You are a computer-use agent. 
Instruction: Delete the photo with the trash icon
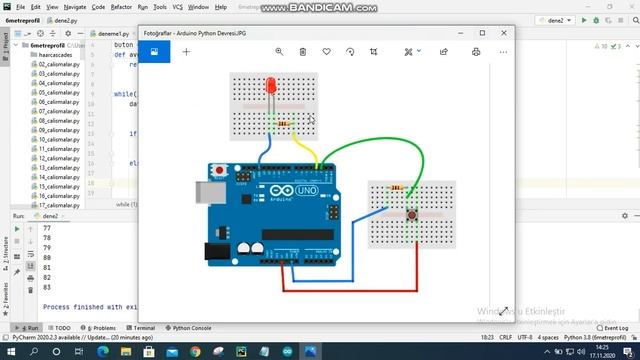click(302, 52)
